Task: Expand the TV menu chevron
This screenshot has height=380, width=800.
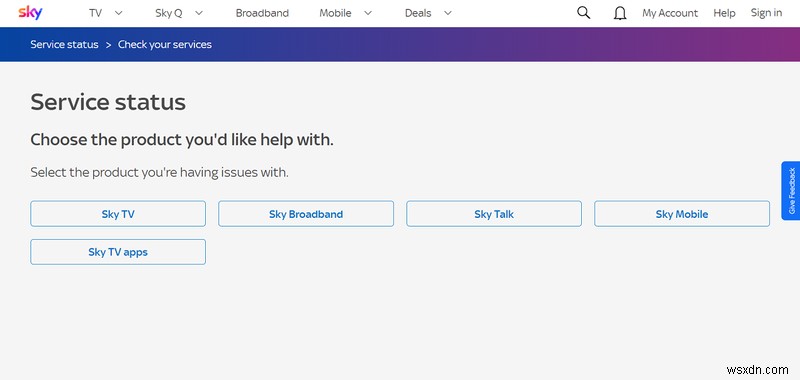Action: click(118, 13)
